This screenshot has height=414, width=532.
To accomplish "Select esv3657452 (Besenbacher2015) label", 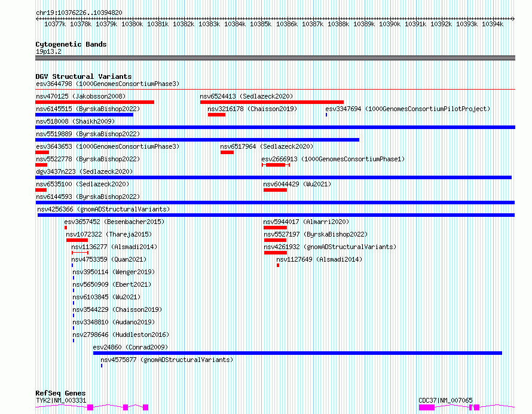I will coord(114,222).
